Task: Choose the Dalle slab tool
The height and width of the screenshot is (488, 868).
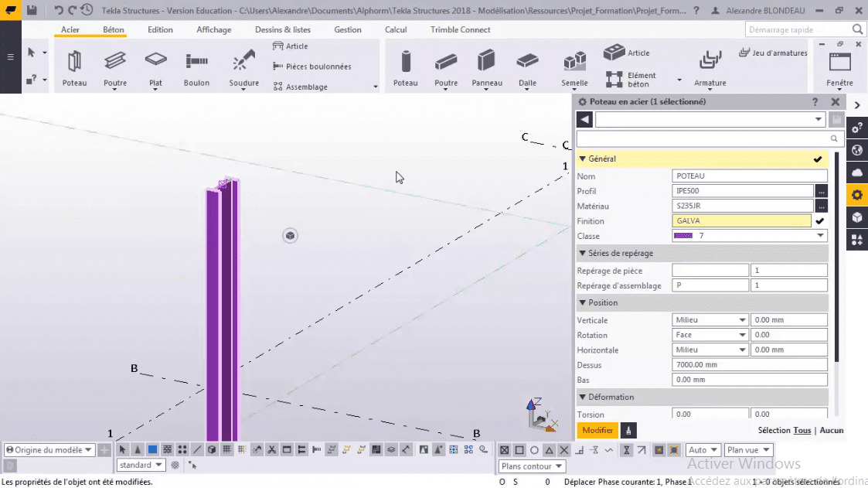Action: pyautogui.click(x=527, y=68)
